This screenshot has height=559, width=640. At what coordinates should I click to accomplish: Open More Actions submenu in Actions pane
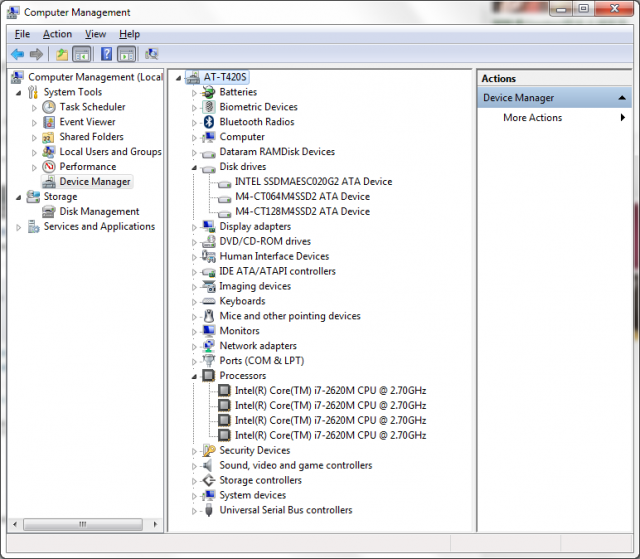[554, 118]
